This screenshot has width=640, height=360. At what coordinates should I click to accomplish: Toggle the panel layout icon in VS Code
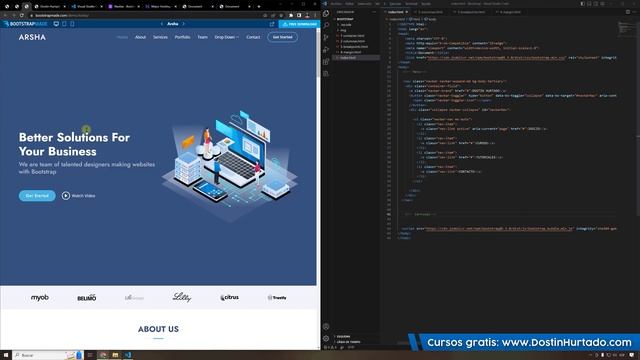[589, 4]
